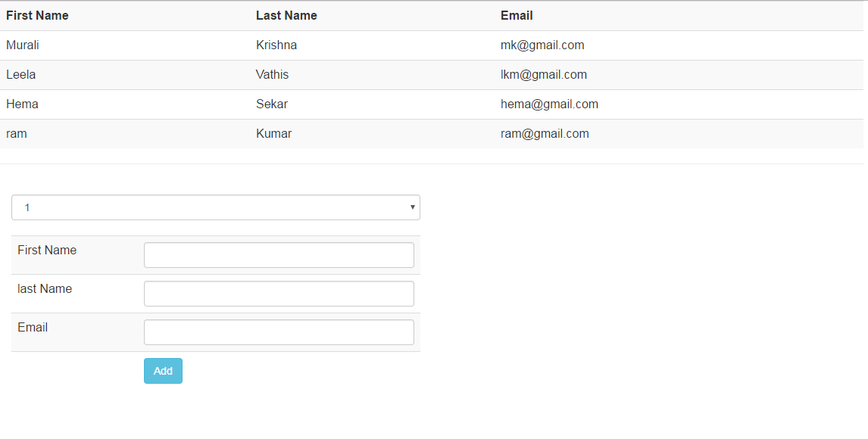Select the Murali cell in table
This screenshot has width=868, height=439.
point(23,45)
